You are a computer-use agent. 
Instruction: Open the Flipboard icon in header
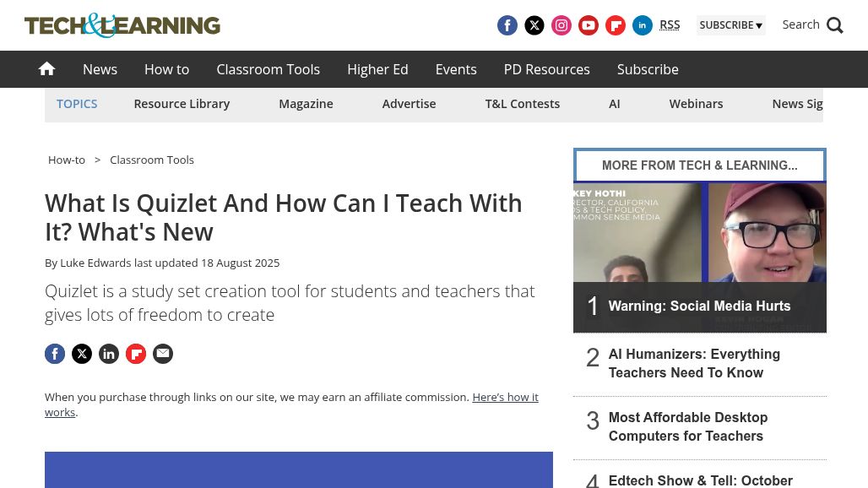[616, 25]
